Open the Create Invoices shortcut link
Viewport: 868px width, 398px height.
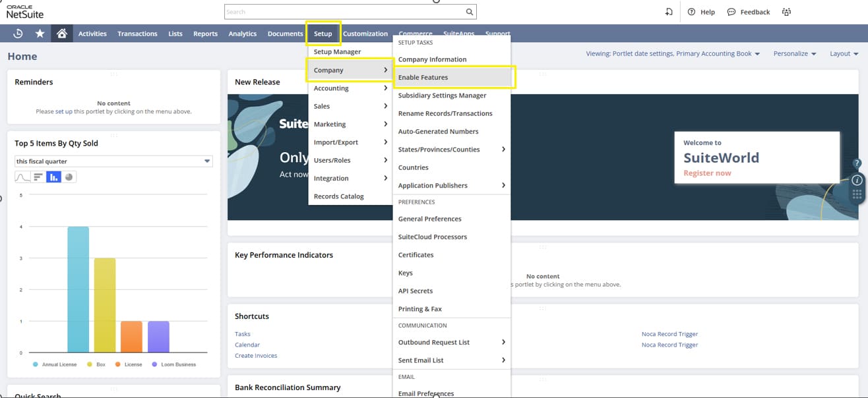click(x=256, y=356)
